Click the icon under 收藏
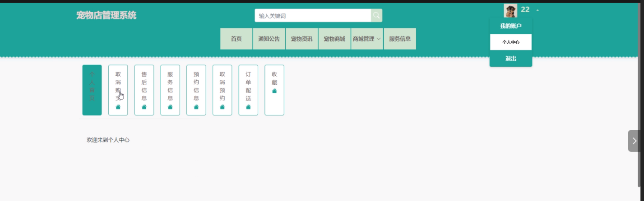This screenshot has width=644, height=201. (x=274, y=91)
